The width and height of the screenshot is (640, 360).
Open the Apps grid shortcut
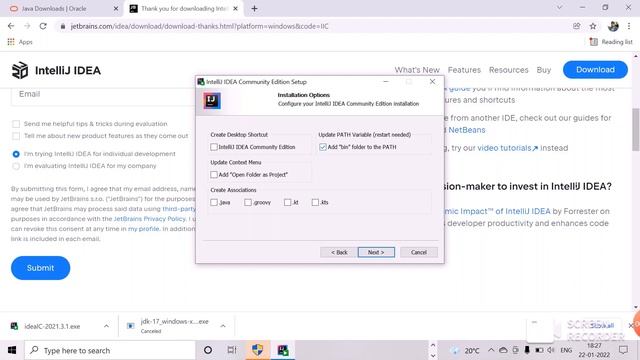pyautogui.click(x=20, y=42)
